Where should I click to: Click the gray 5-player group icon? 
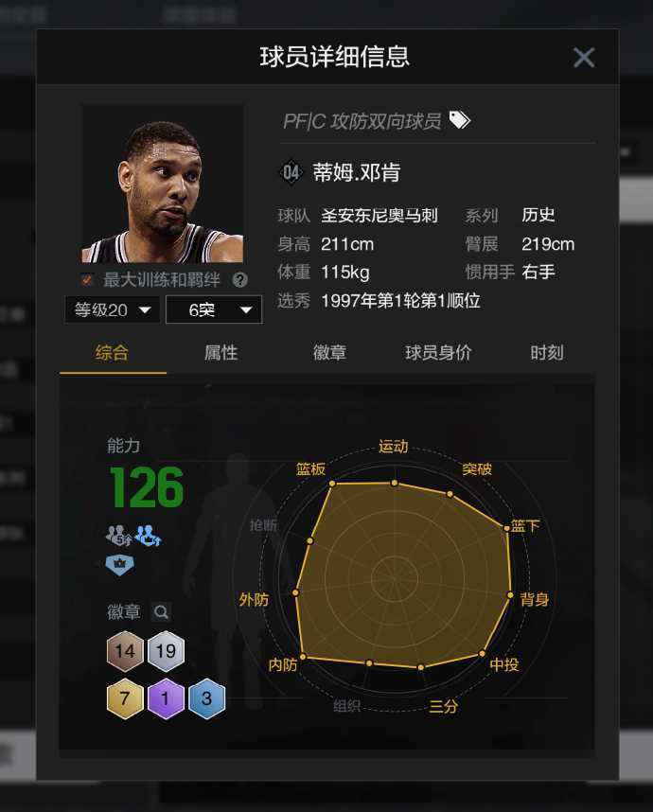click(118, 536)
